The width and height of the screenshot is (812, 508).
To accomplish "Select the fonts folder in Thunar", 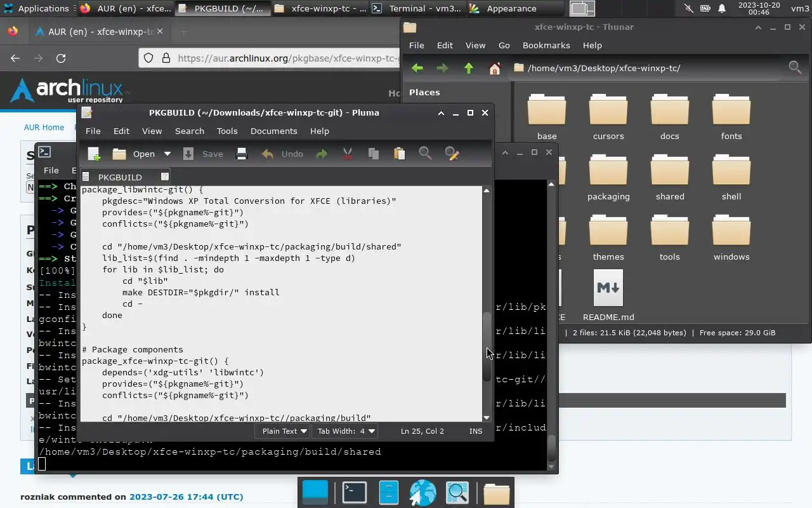I will 731,117.
